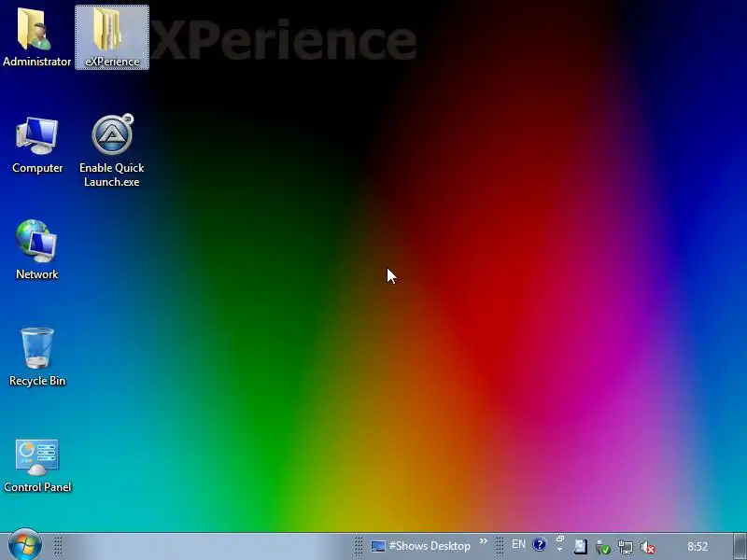The width and height of the screenshot is (747, 560).
Task: Click the #Shows Desktop quick launch item
Action: click(x=421, y=546)
